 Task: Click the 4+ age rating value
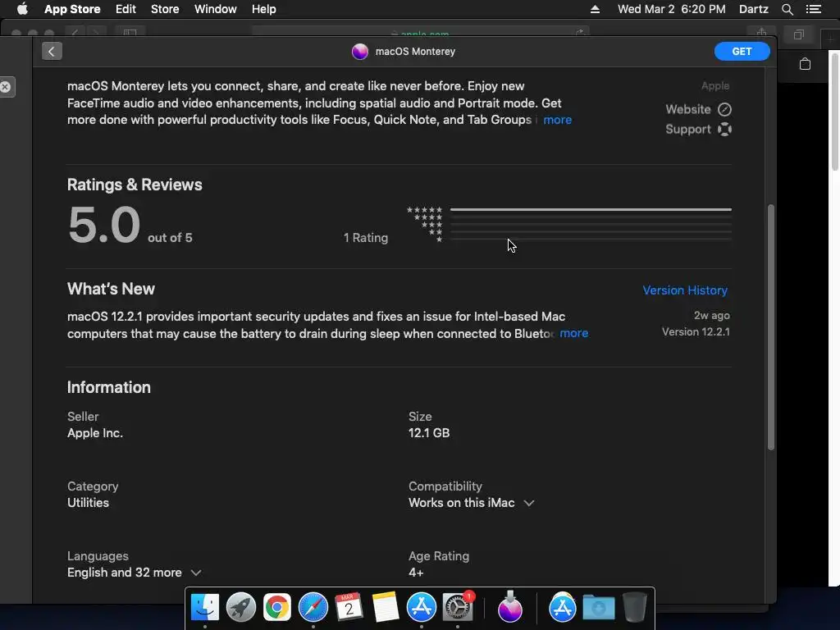pos(416,573)
